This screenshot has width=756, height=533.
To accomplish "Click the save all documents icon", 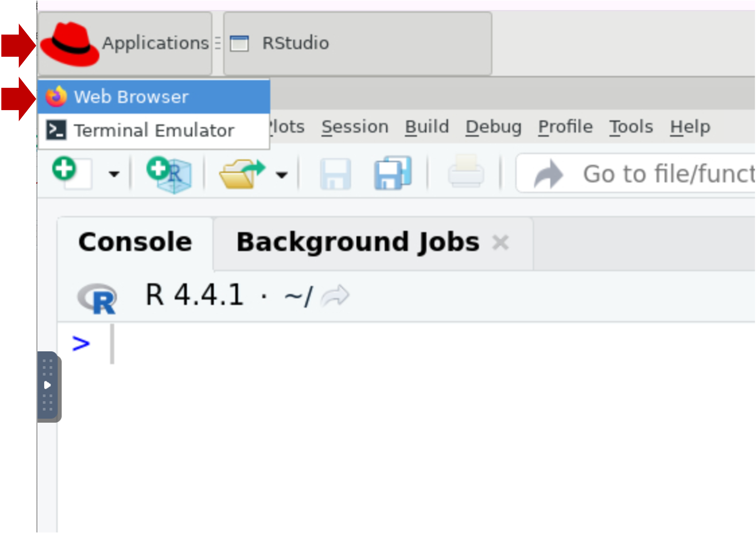I will 393,173.
